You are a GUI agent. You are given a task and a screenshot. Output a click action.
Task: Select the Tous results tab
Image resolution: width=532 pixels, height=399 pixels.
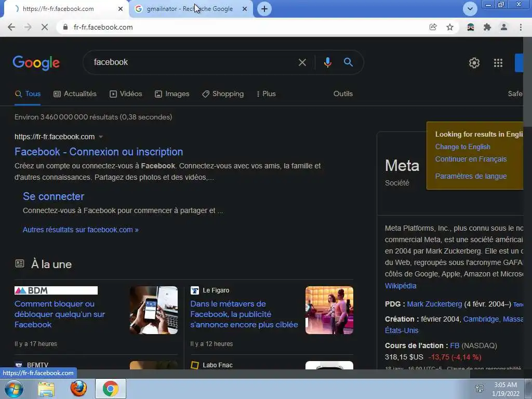click(x=28, y=94)
